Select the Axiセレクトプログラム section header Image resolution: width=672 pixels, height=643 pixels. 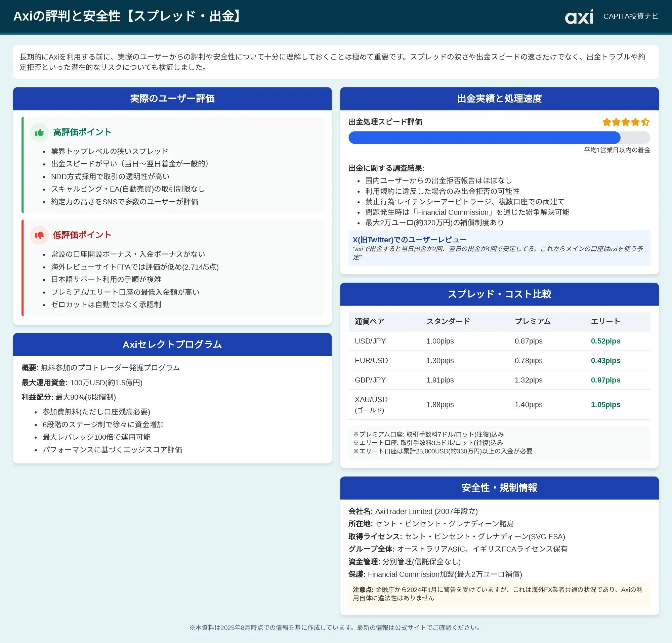point(172,345)
